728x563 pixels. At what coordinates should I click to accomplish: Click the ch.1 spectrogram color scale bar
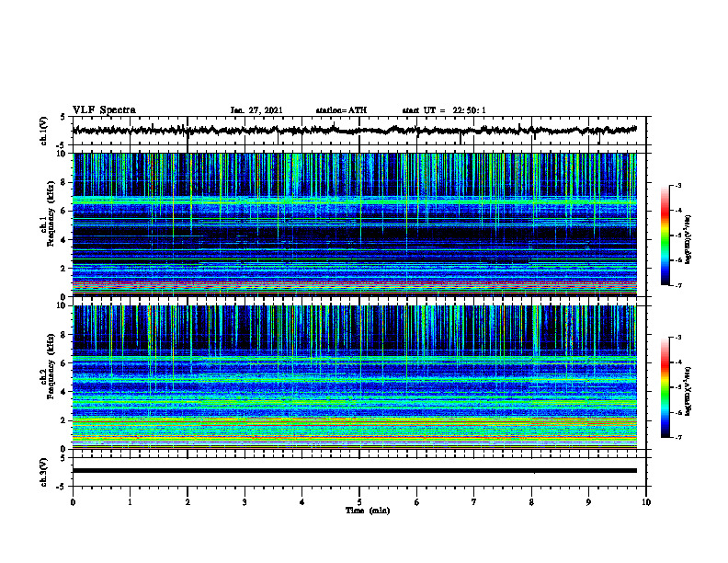pos(665,236)
